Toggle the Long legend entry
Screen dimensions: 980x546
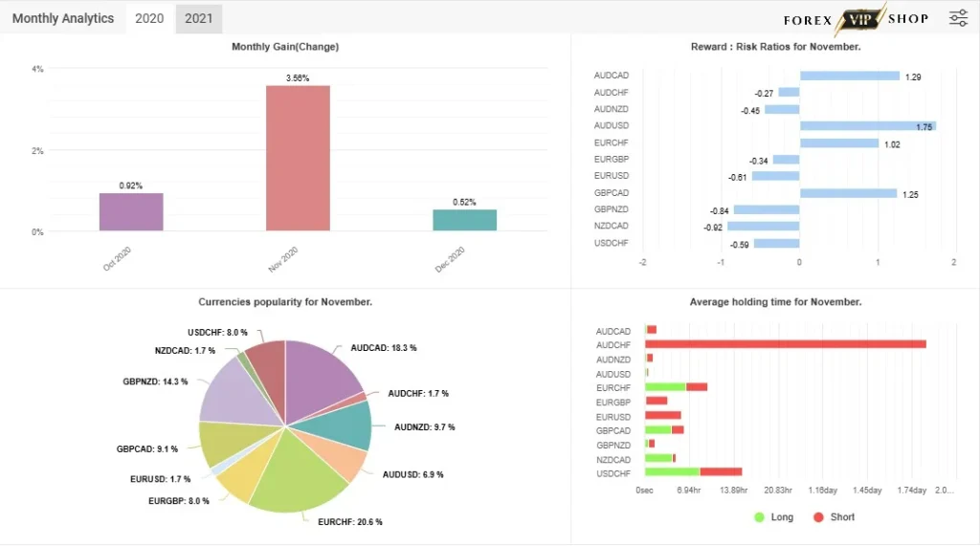click(773, 517)
